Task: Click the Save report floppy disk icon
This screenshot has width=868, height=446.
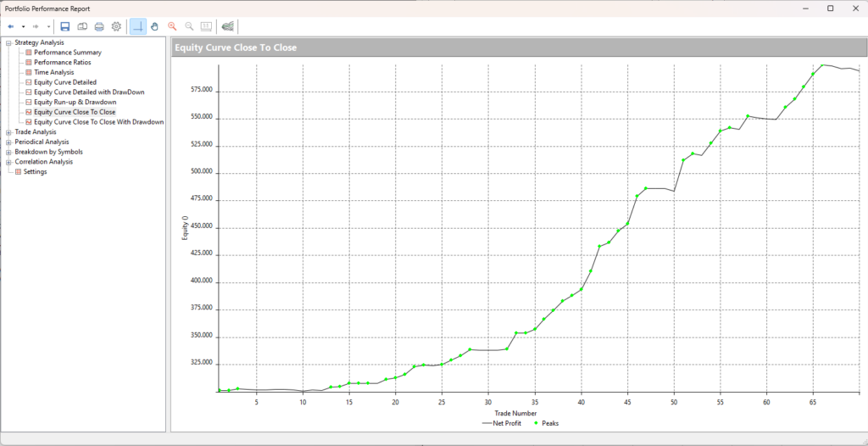Action: click(x=65, y=26)
